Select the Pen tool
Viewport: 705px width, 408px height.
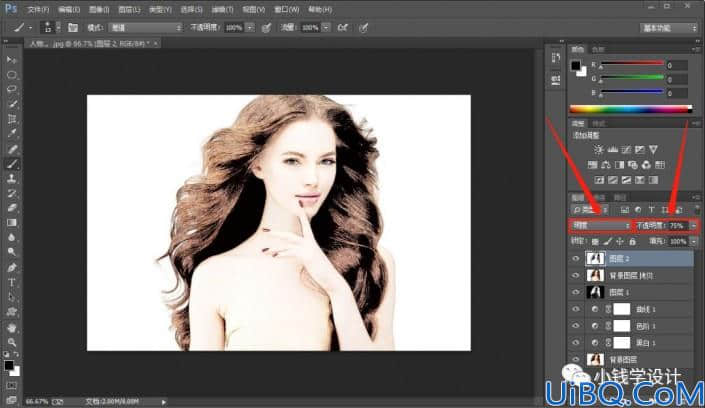(x=12, y=268)
